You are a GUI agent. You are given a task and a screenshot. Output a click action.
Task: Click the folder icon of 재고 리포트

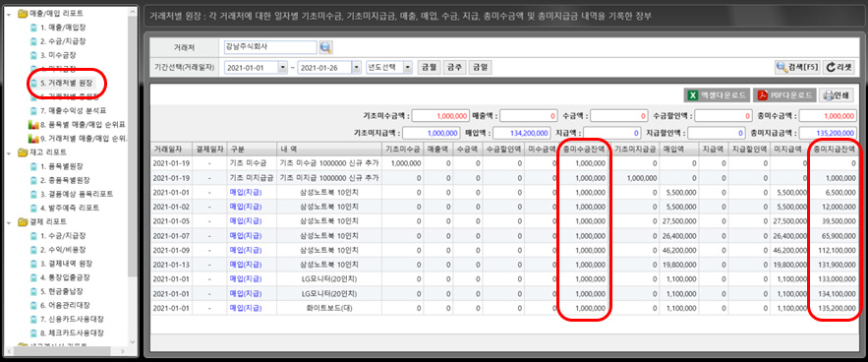[x=23, y=151]
